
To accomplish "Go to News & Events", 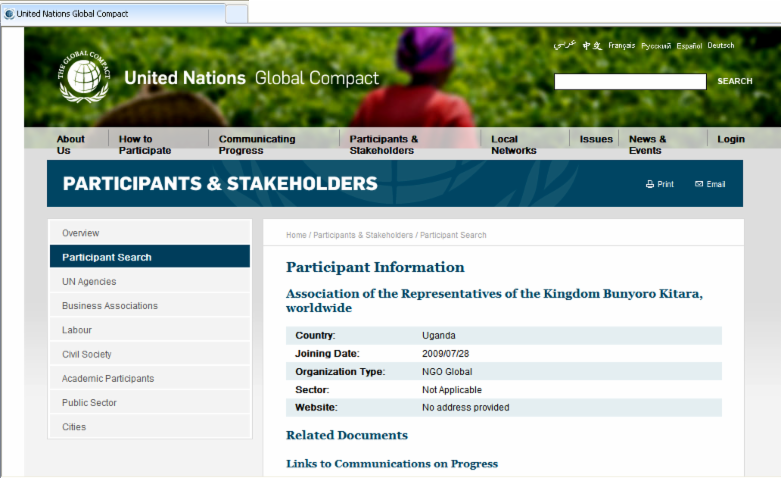I will point(647,145).
